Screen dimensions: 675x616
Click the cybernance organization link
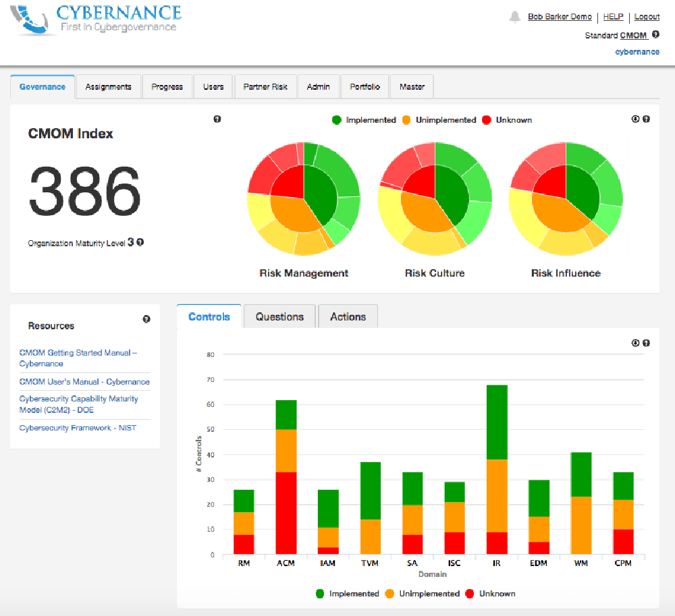click(637, 52)
